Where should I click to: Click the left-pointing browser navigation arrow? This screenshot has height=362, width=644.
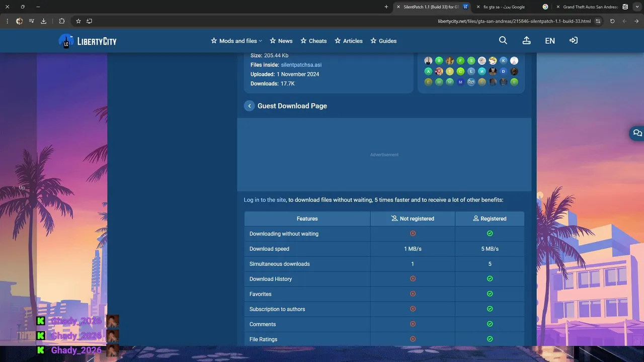[624, 21]
